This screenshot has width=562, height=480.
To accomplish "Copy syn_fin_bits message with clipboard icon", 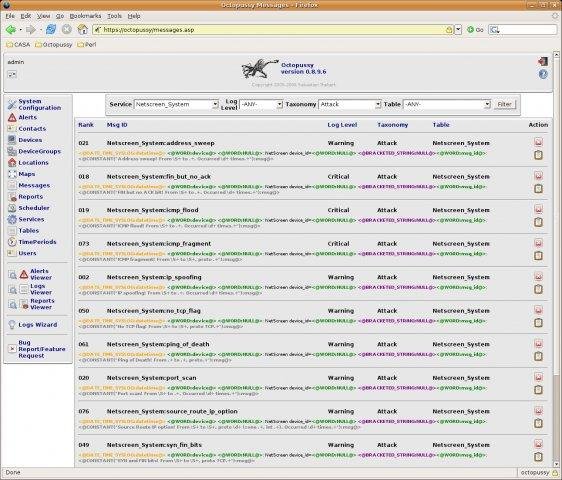I will click(x=538, y=457).
